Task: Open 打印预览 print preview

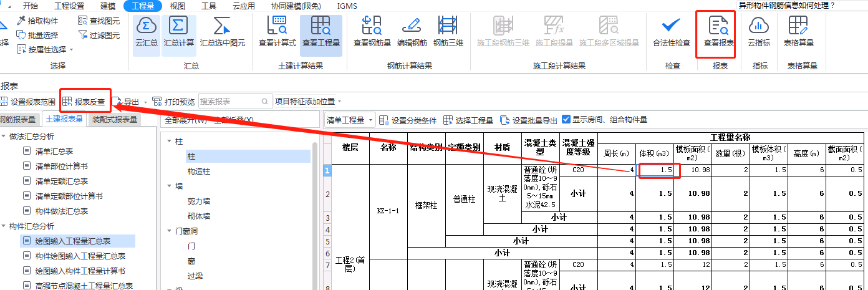Action: (x=173, y=102)
